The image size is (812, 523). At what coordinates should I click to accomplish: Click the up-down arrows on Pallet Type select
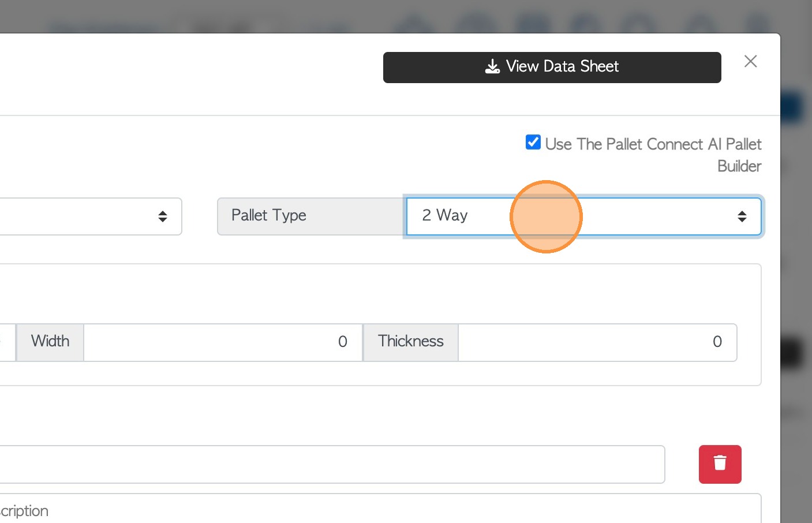[742, 216]
